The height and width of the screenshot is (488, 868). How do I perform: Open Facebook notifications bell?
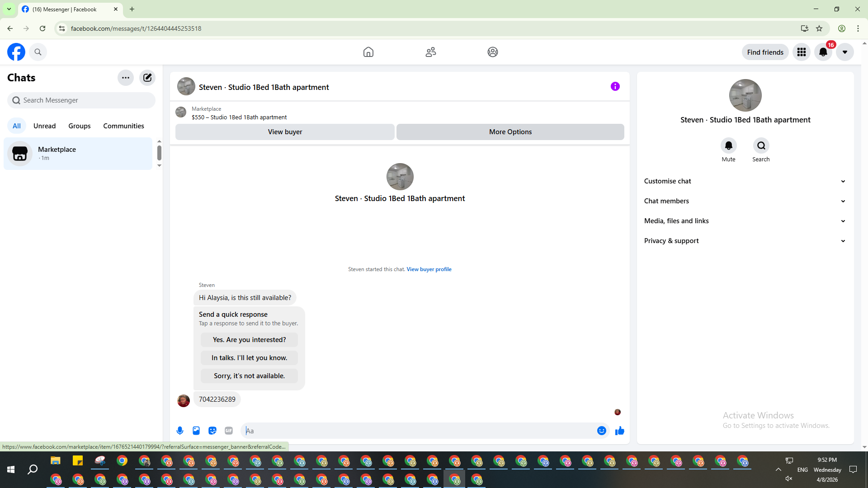pos(823,52)
